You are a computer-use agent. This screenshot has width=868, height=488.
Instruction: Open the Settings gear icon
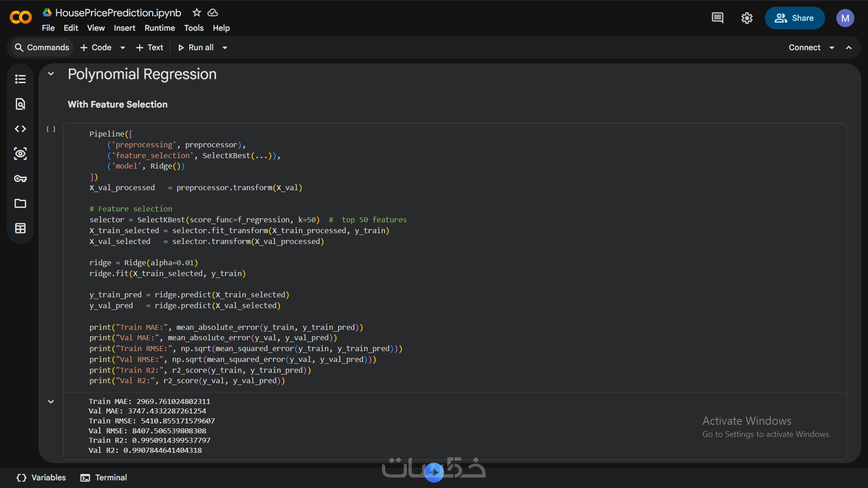pos(747,18)
